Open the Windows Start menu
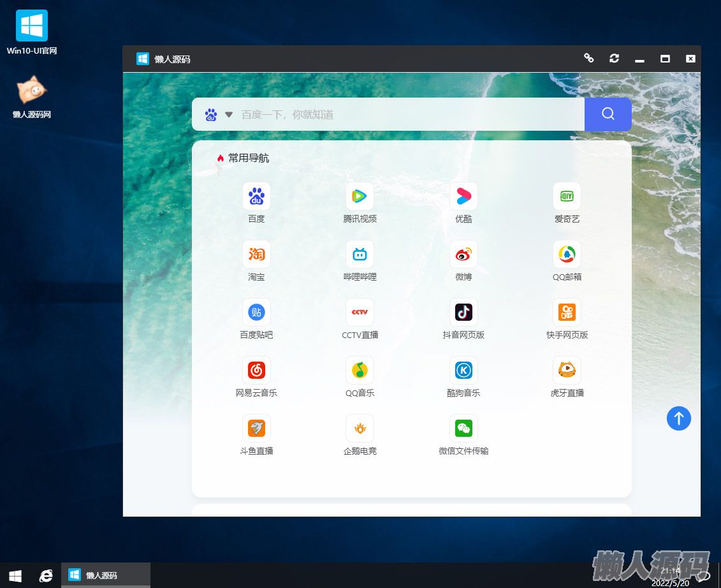This screenshot has width=721, height=588. [x=15, y=575]
